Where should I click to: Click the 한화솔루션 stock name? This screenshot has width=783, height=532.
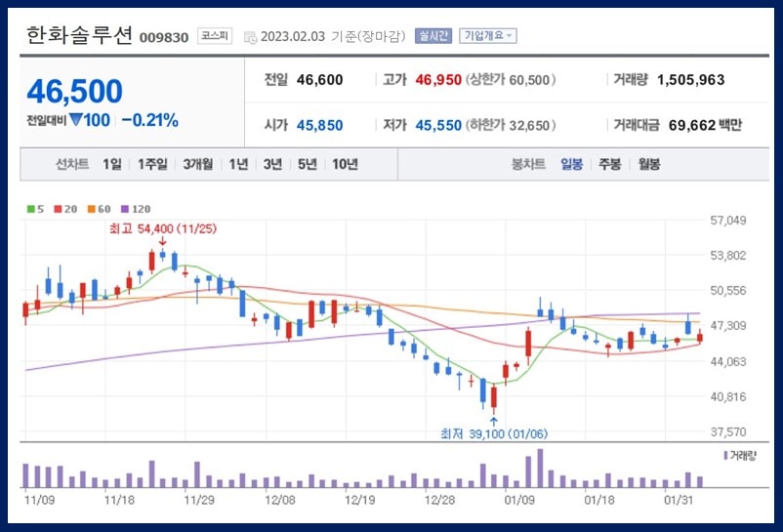[79, 35]
